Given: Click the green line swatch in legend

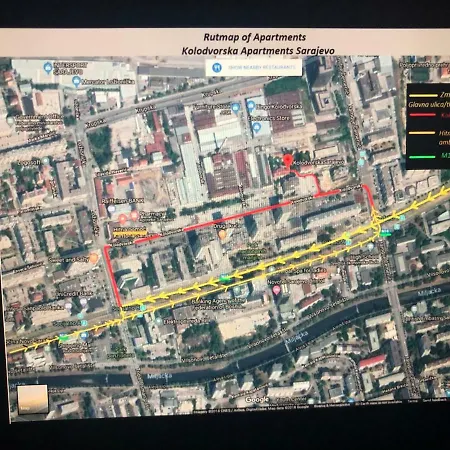Looking at the screenshot, I should click(423, 157).
